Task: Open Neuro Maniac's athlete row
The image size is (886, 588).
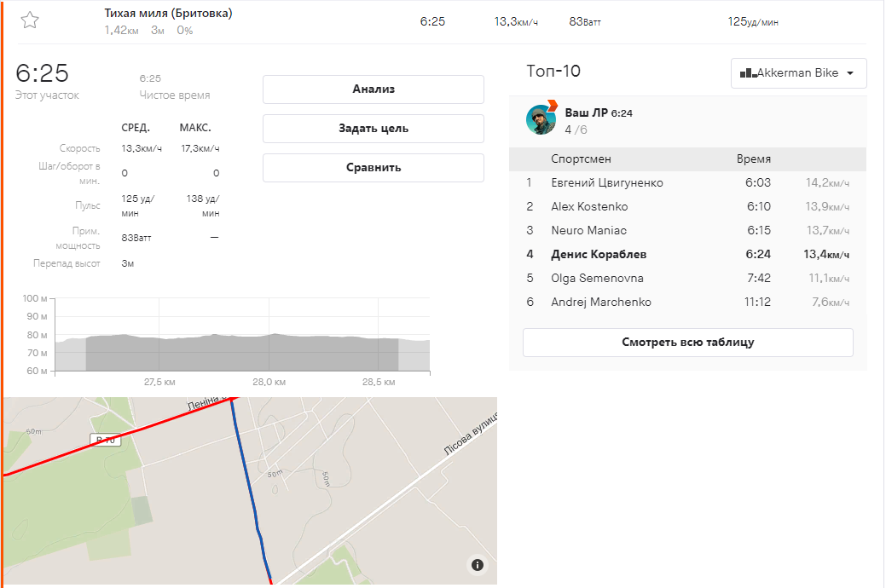Action: [x=588, y=231]
